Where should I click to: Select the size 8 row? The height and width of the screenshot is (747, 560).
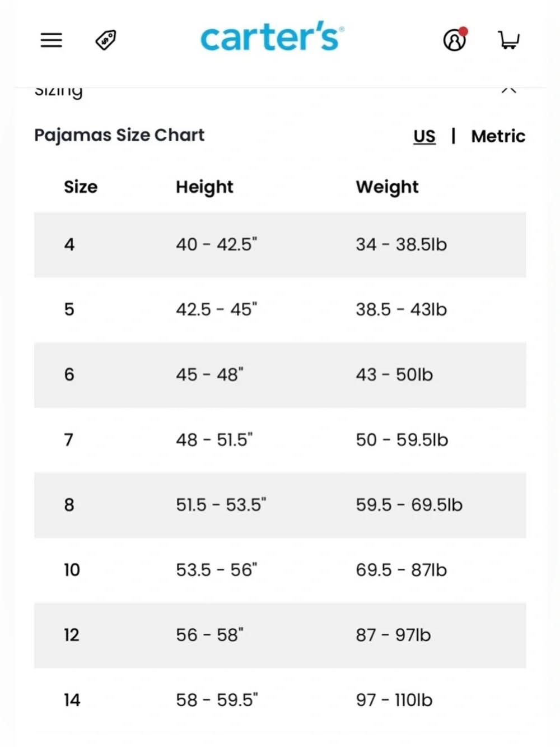tap(280, 505)
